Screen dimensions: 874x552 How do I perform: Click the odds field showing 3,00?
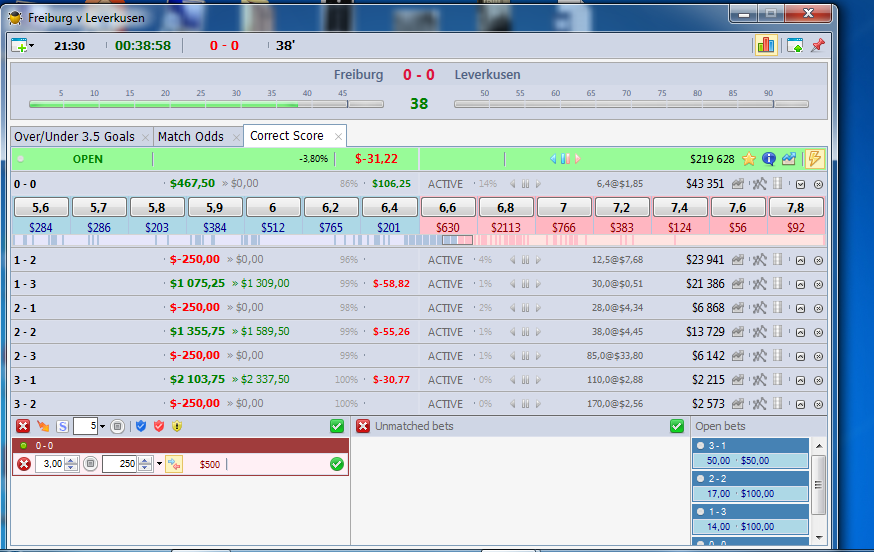tap(50, 464)
